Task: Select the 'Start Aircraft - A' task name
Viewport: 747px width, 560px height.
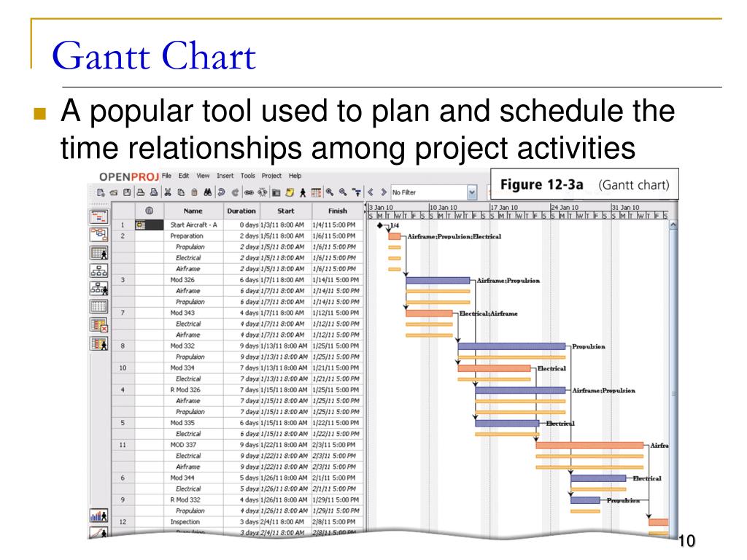Action: pos(193,225)
